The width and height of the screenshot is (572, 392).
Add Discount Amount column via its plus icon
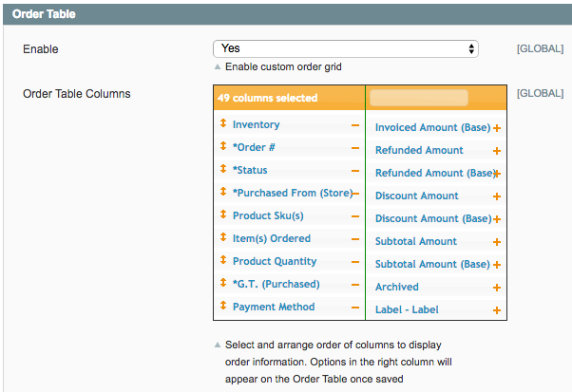pyautogui.click(x=497, y=196)
